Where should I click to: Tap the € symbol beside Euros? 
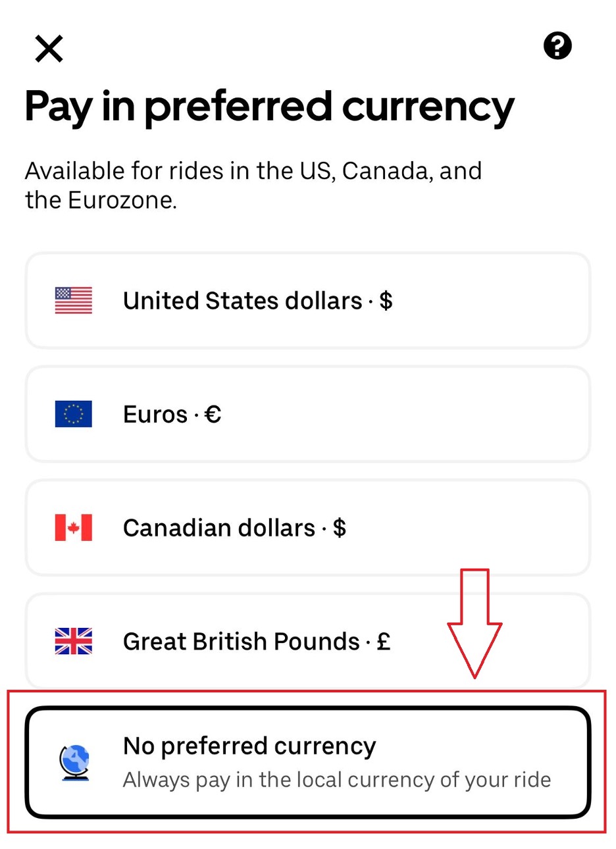point(213,415)
